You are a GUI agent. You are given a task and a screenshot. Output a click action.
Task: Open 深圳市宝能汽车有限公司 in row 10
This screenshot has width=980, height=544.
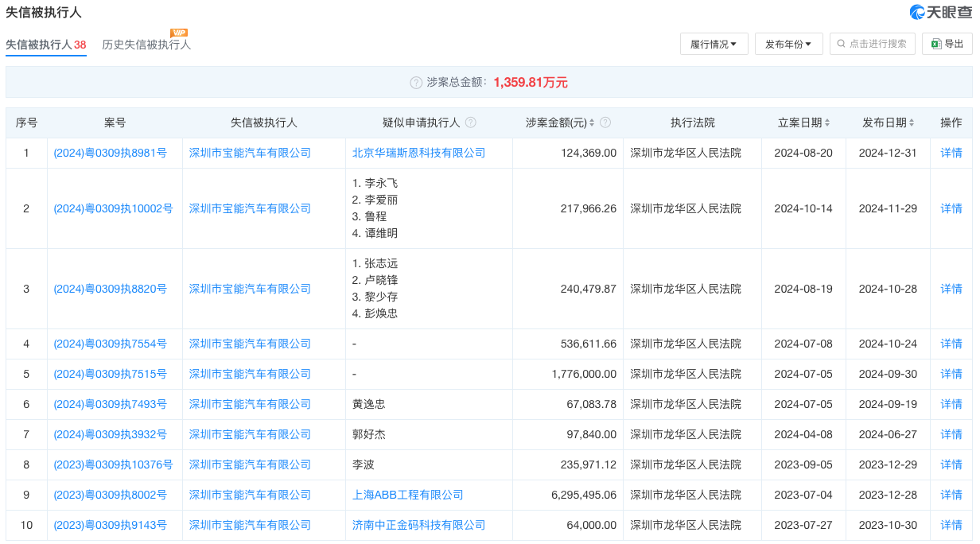point(250,525)
